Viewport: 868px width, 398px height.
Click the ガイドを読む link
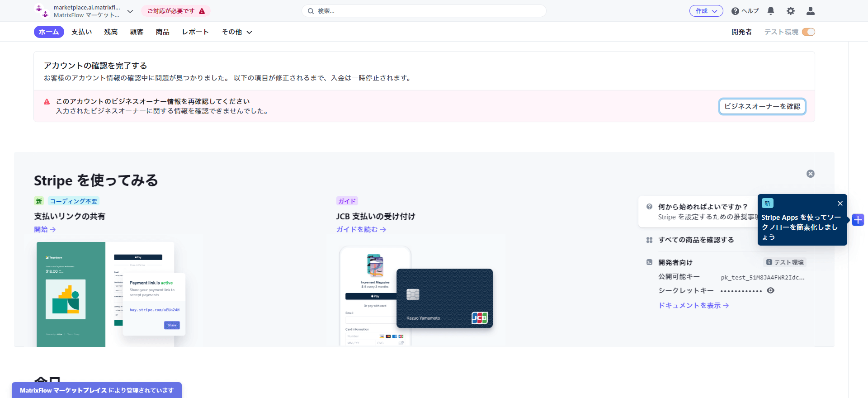pyautogui.click(x=361, y=229)
